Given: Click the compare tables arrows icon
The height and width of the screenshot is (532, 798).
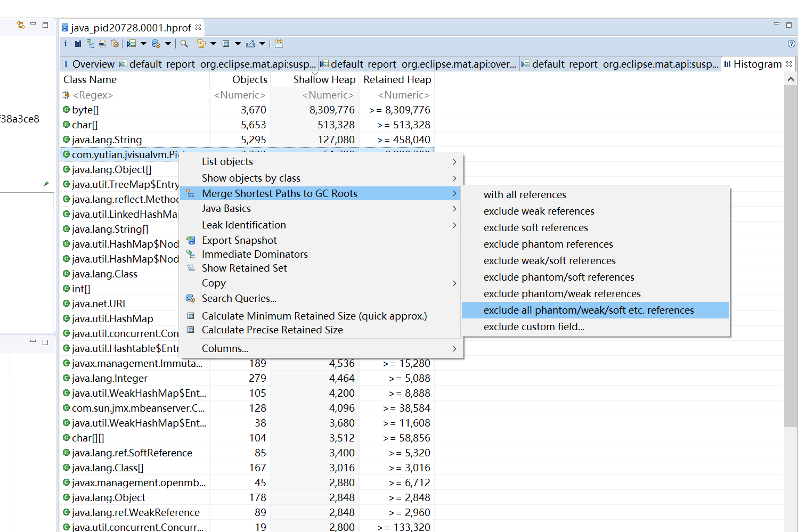Looking at the screenshot, I should point(279,44).
